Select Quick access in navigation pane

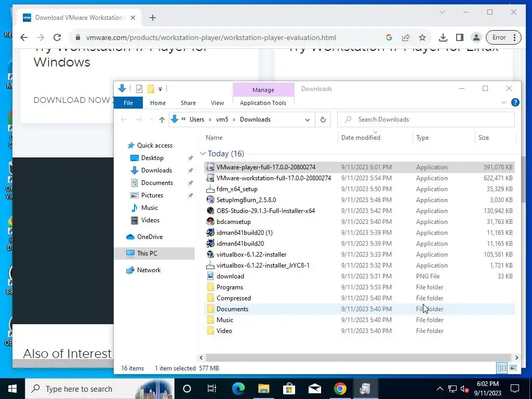pos(155,145)
